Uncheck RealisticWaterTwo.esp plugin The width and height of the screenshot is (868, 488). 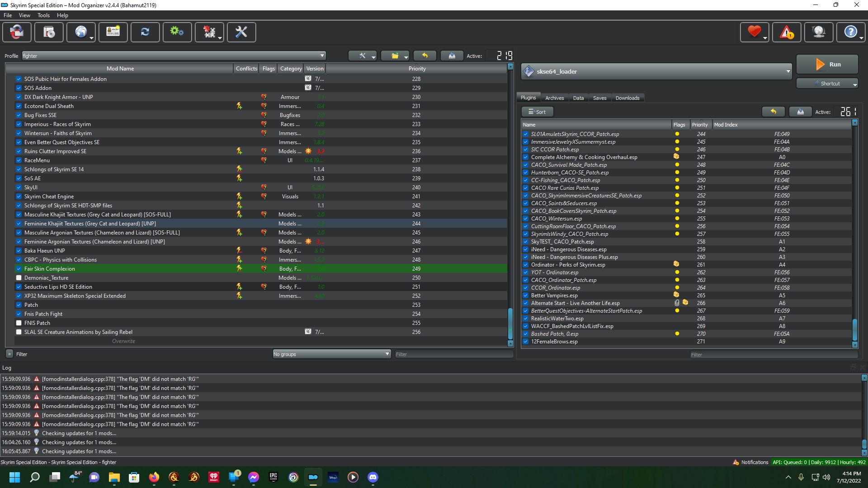[526, 319]
